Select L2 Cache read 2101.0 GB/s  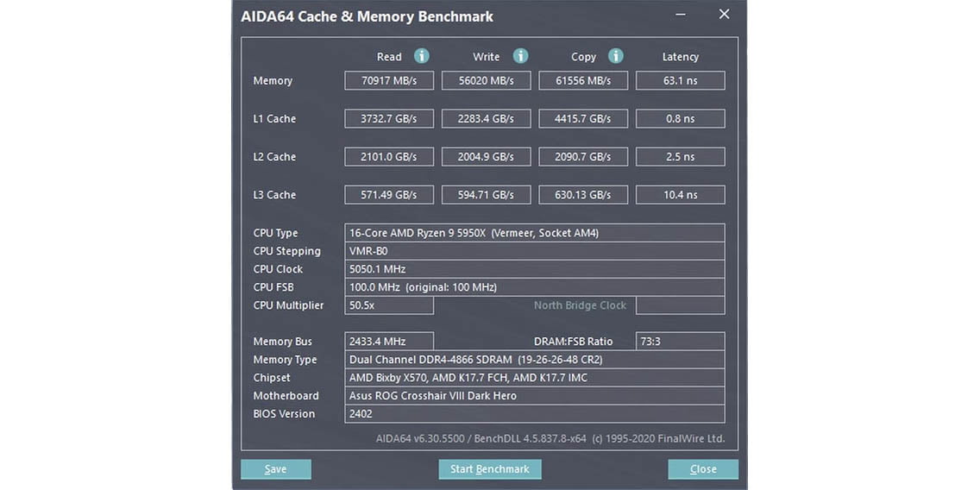[389, 157]
